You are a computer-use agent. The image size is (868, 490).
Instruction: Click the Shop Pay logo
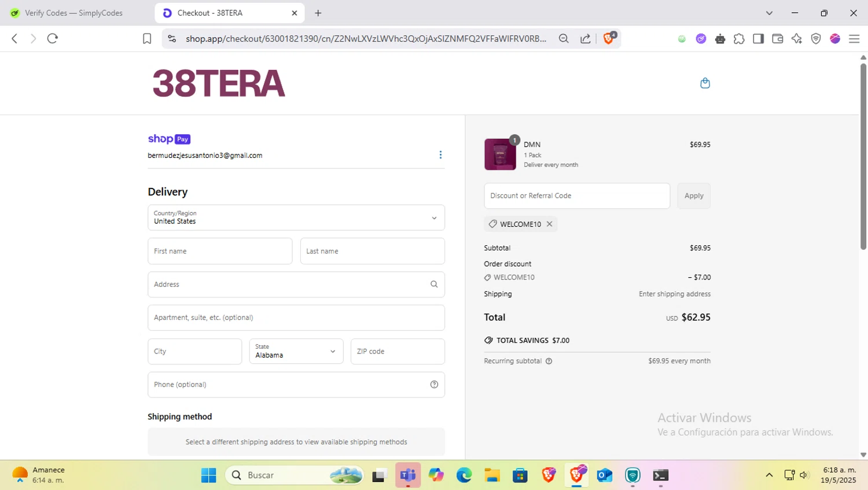point(169,139)
